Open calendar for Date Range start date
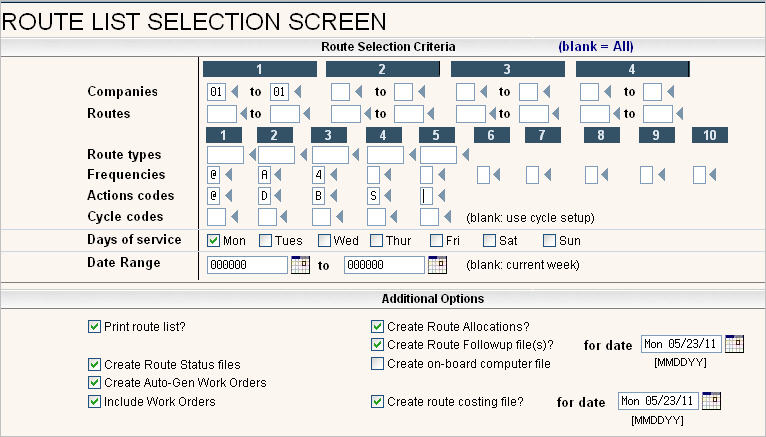Screen dimensions: 766x437 click(x=300, y=265)
